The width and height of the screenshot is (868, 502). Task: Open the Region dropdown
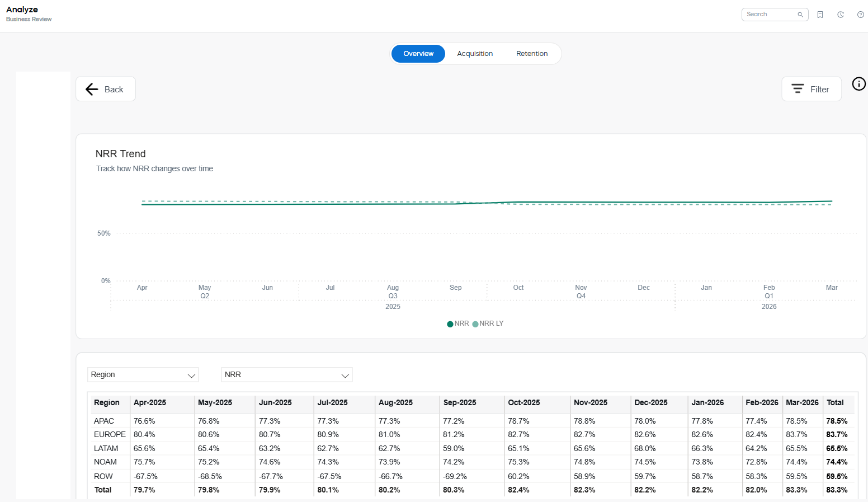tap(143, 374)
